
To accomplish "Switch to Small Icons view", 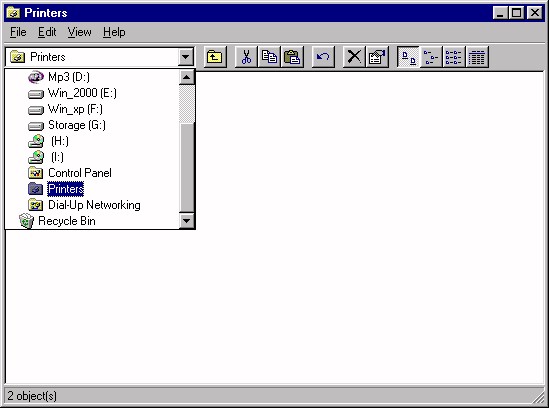I will (x=431, y=57).
